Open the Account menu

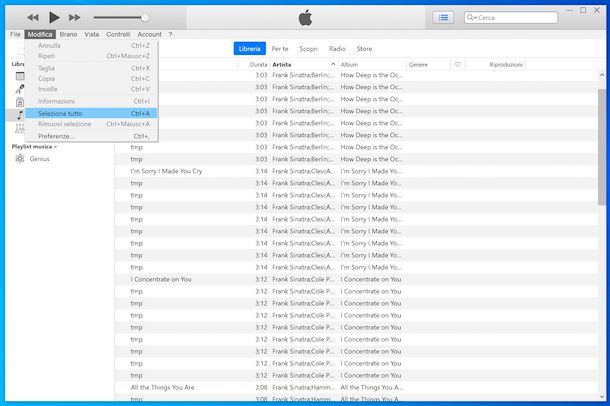(x=149, y=34)
